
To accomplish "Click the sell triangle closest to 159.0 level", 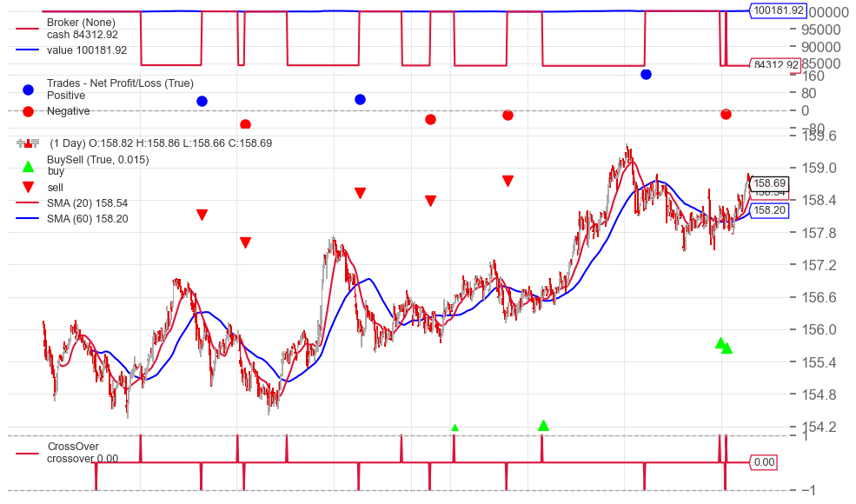I will click(x=508, y=181).
